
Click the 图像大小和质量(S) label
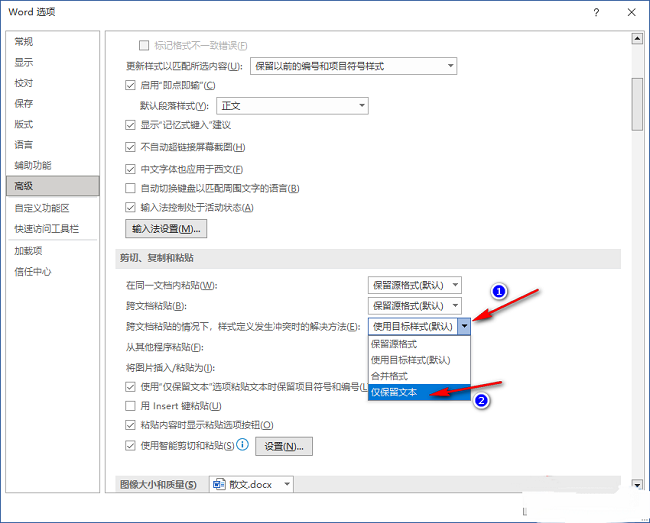158,484
